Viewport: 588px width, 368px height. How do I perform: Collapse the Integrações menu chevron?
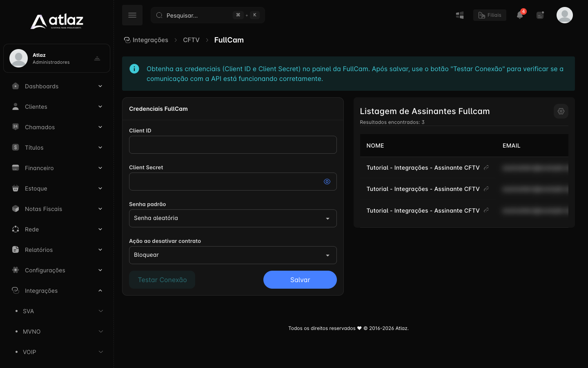tap(100, 291)
